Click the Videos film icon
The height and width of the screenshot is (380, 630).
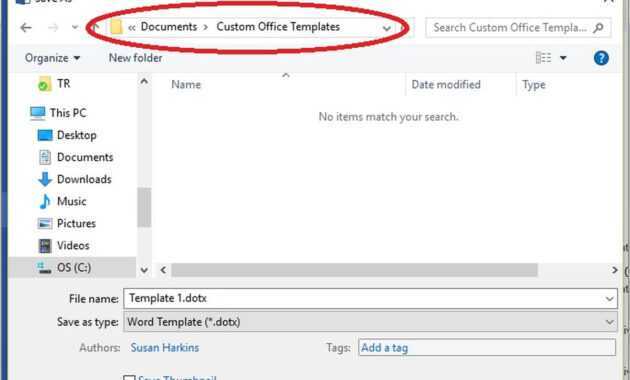(x=45, y=245)
